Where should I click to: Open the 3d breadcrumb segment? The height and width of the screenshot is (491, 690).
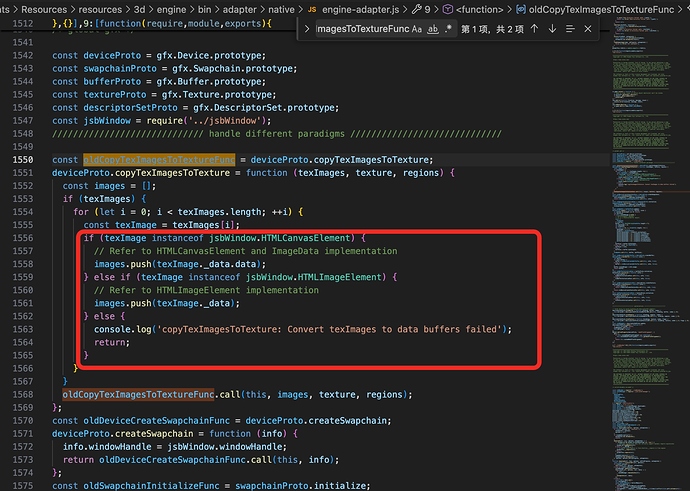139,9
